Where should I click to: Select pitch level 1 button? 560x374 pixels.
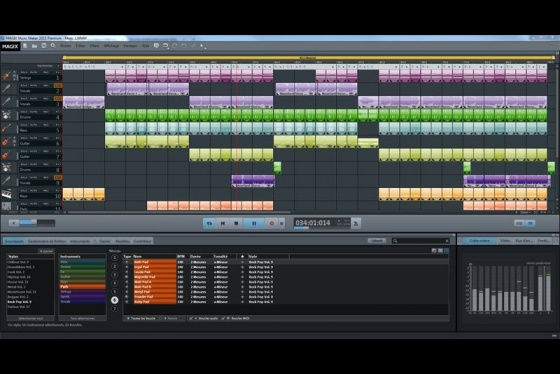[x=115, y=258]
